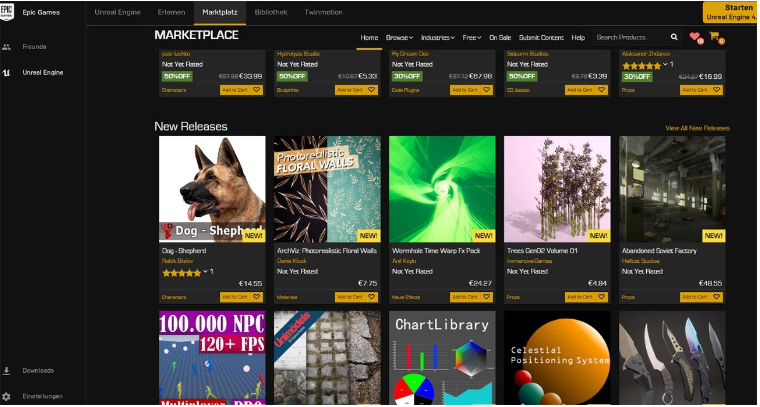Add the €5.33 sale item to cart
Viewport: 760px width, 407px height.
coord(350,90)
